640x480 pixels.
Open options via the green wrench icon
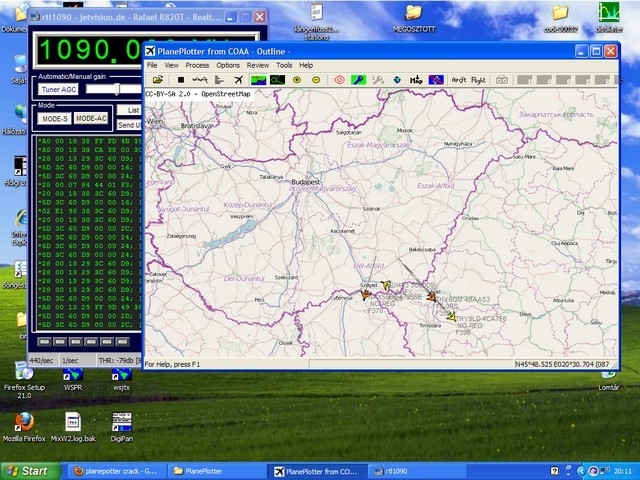(x=358, y=80)
